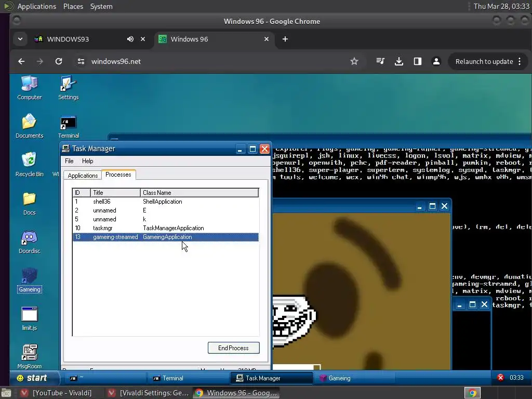Open the Chrome three-dot menu
Screen dimensions: 532x399
pos(520,61)
